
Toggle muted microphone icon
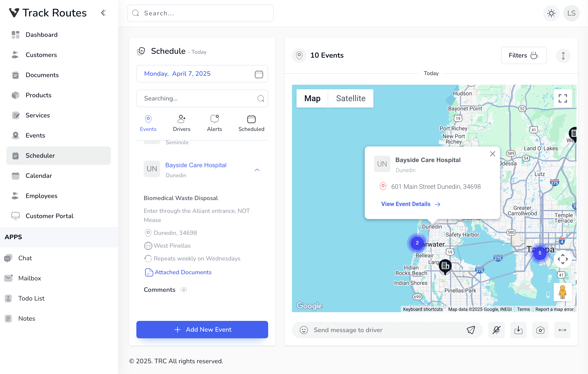coord(496,330)
